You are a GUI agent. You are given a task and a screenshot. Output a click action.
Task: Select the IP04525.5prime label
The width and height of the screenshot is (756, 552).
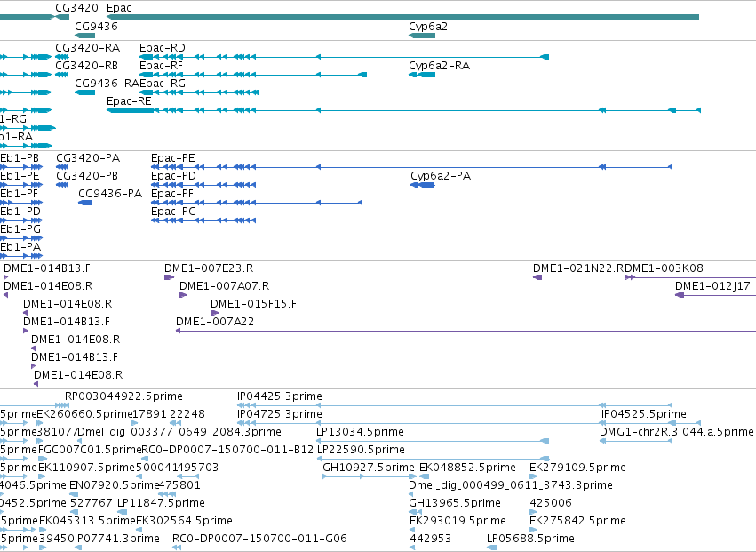tap(644, 414)
